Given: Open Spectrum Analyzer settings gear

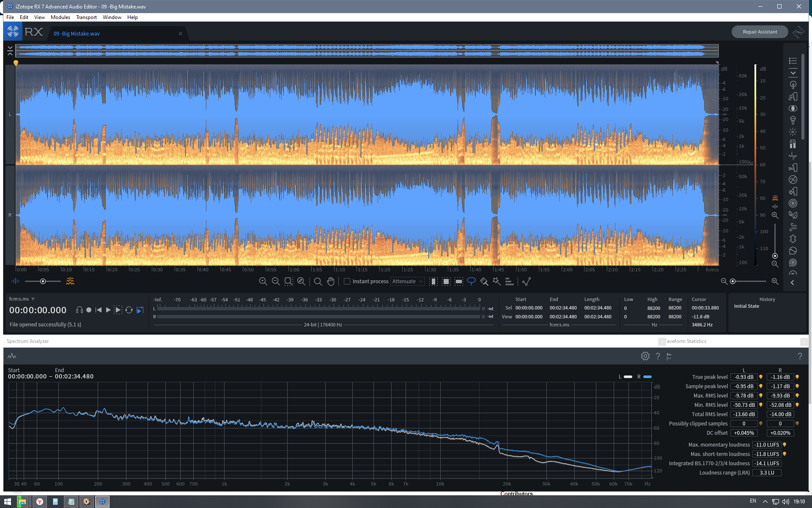Looking at the screenshot, I should click(x=645, y=356).
